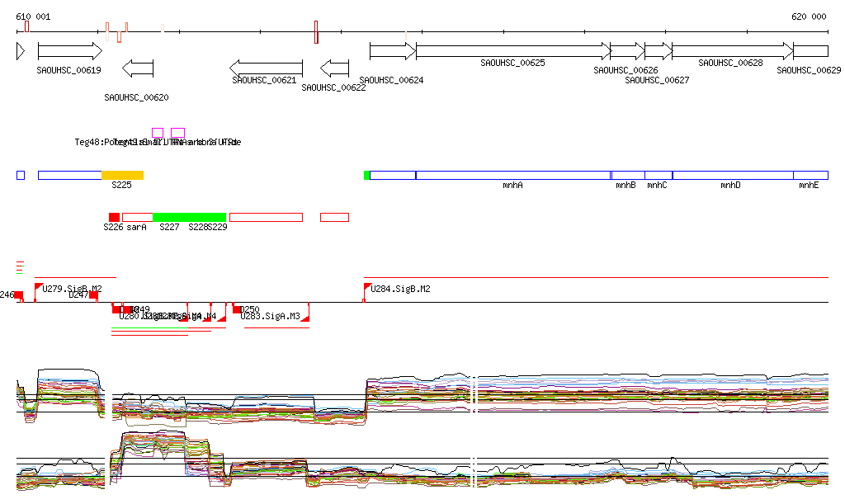The width and height of the screenshot is (845, 504).
Task: Click the red box under SAOUHSC_00622
Action: point(335,217)
